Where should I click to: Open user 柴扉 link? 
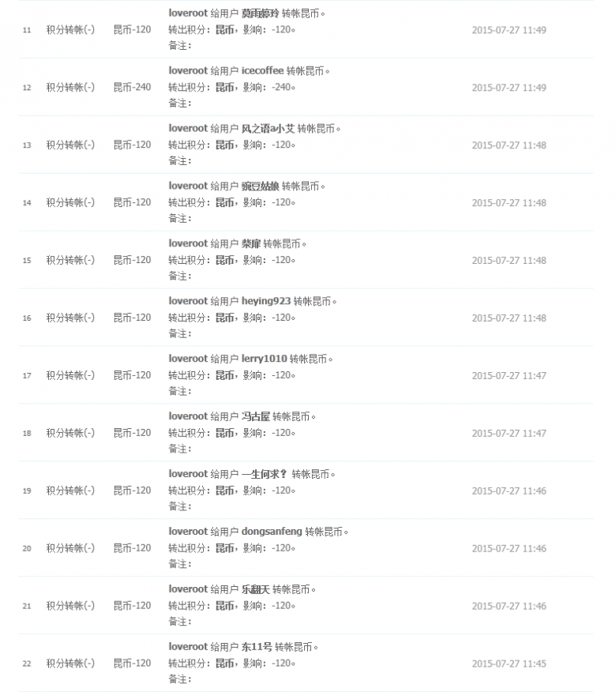(251, 243)
